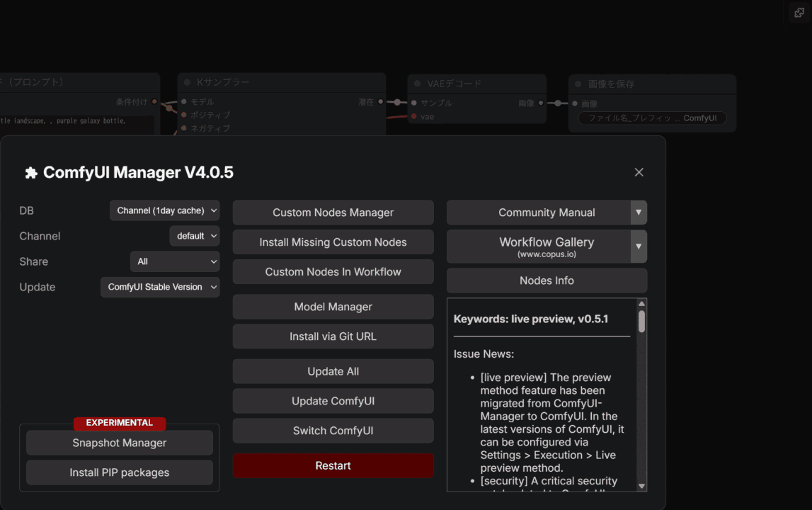The image size is (812, 510).
Task: Click the サンプル input socket on the VAEデコード node
Action: coord(414,103)
